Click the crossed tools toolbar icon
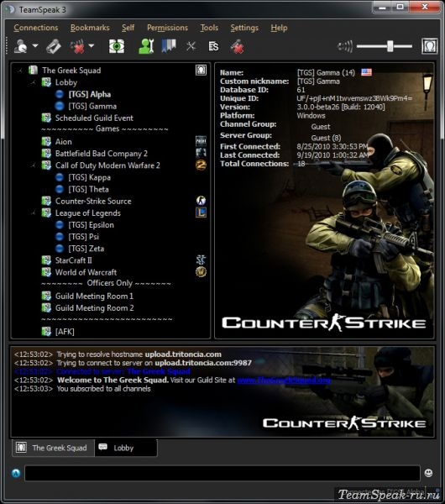This screenshot has height=504, width=445. (191, 46)
